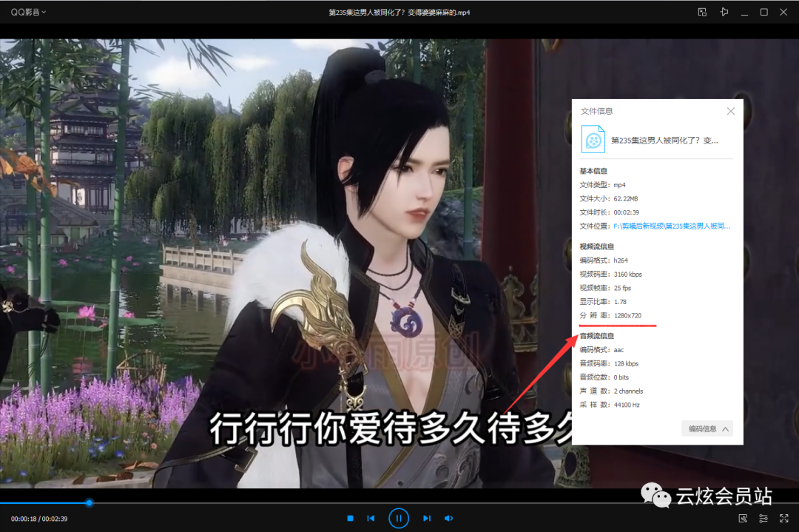The image size is (799, 532).
Task: Expand the 编码信息 button
Action: (707, 429)
